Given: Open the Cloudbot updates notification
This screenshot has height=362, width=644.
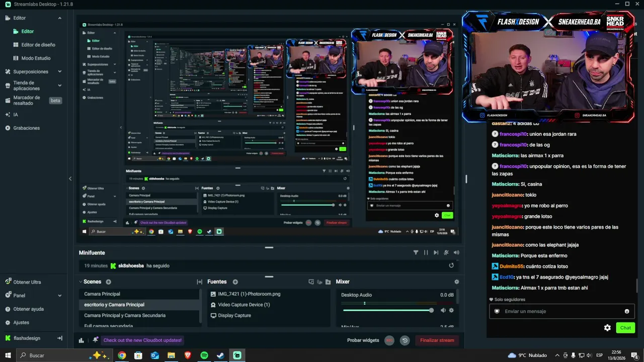Looking at the screenshot, I should pyautogui.click(x=142, y=340).
